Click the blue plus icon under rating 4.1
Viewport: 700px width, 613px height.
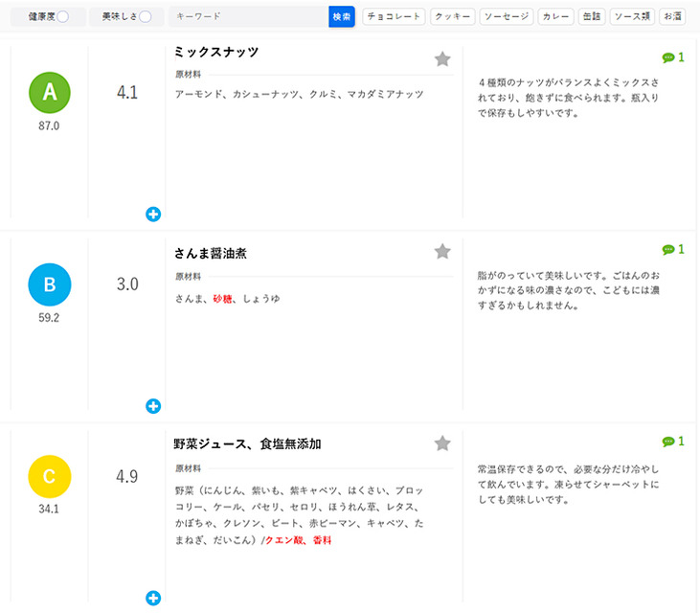coord(153,215)
